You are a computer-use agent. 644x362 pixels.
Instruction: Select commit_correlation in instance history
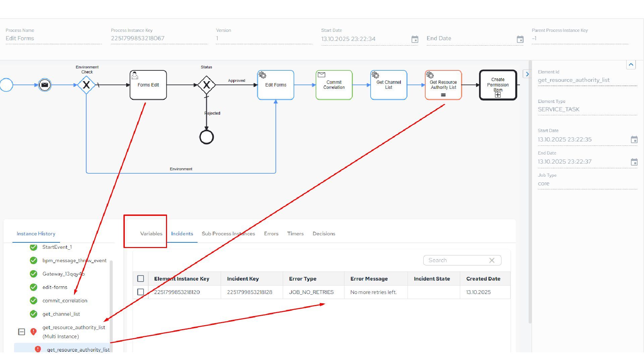pos(65,301)
